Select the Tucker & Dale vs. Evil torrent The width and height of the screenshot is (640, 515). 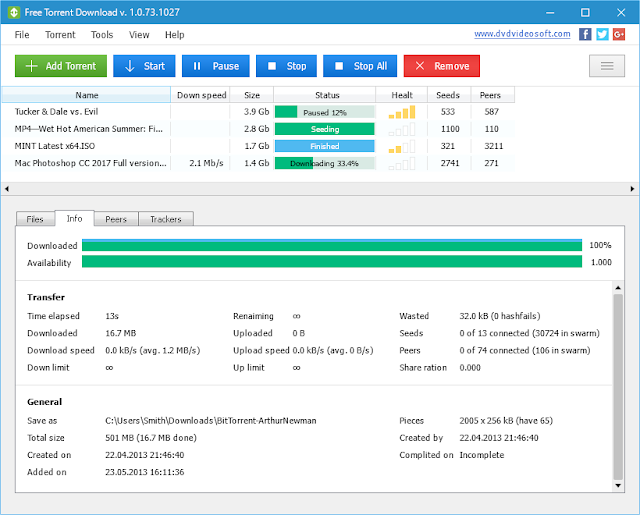point(56,112)
